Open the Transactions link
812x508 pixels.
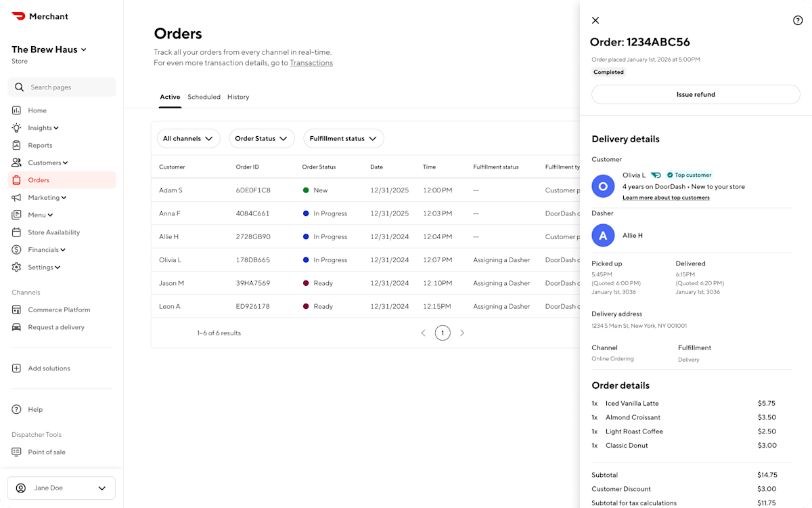coord(311,62)
